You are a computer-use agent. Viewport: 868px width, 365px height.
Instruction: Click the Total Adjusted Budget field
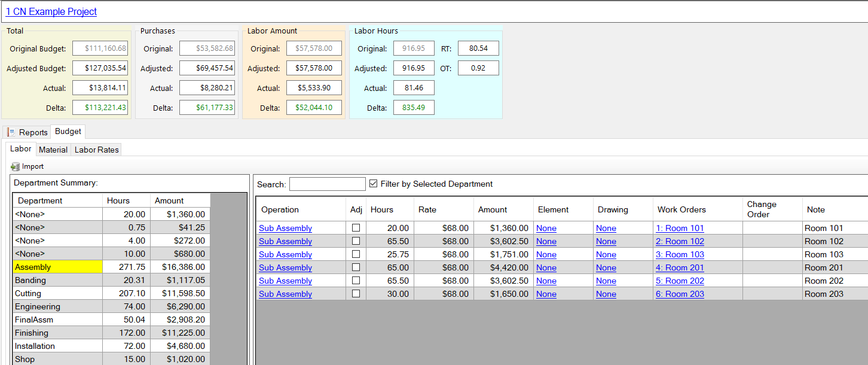coord(100,68)
